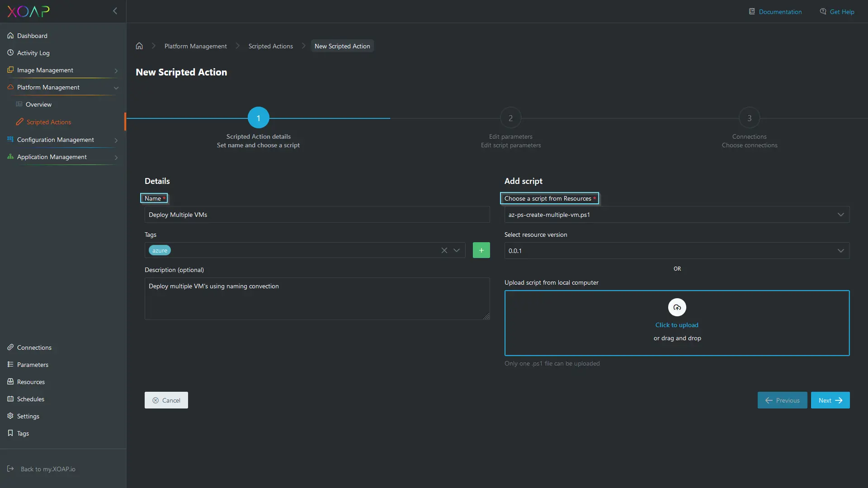Click the Back to my.XOAP.io exit icon

(x=10, y=469)
